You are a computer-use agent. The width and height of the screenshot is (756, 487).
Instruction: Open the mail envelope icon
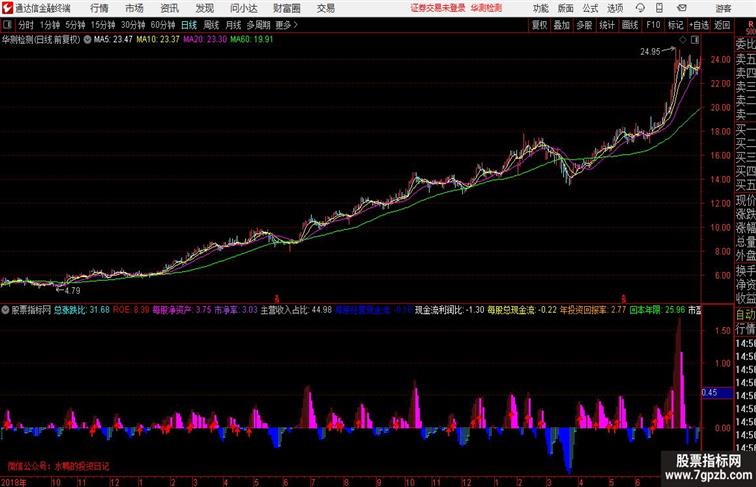682,8
